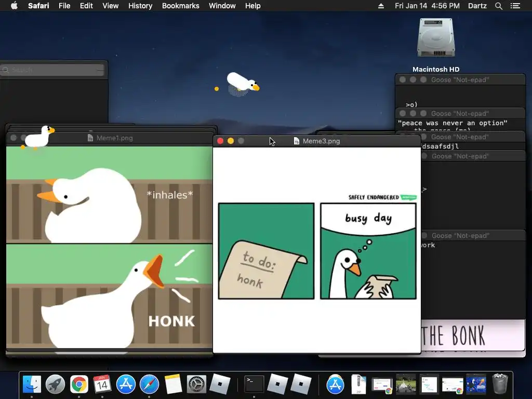Click the file proxy icon beside Meme1.png title
Screen dimensions: 532x399
click(90, 138)
